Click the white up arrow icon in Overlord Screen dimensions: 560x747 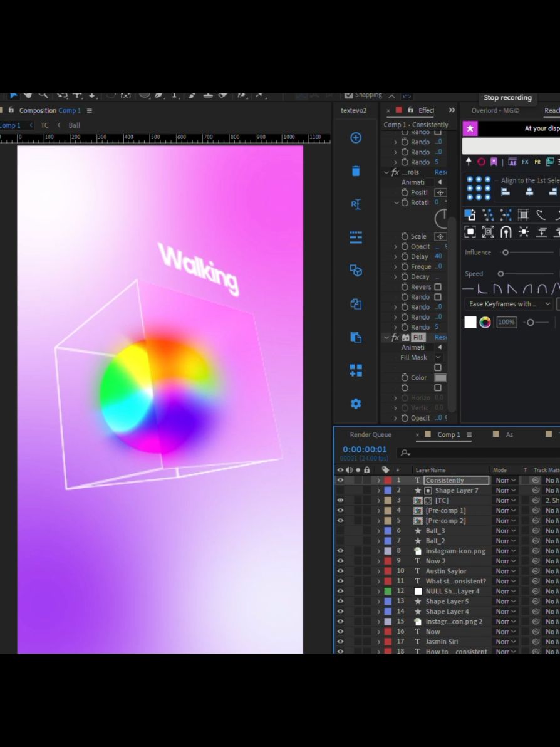pos(469,162)
